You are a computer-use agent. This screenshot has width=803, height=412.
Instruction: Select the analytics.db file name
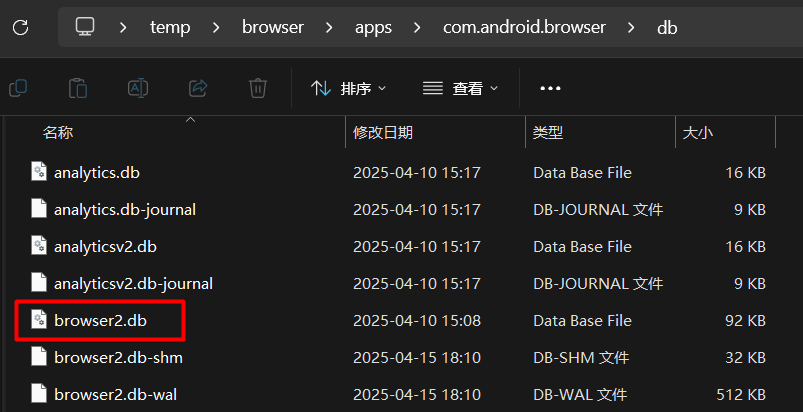point(97,173)
